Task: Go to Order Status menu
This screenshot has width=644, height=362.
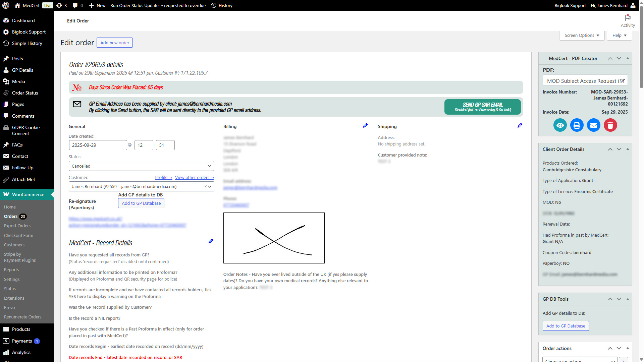Action: (27, 93)
